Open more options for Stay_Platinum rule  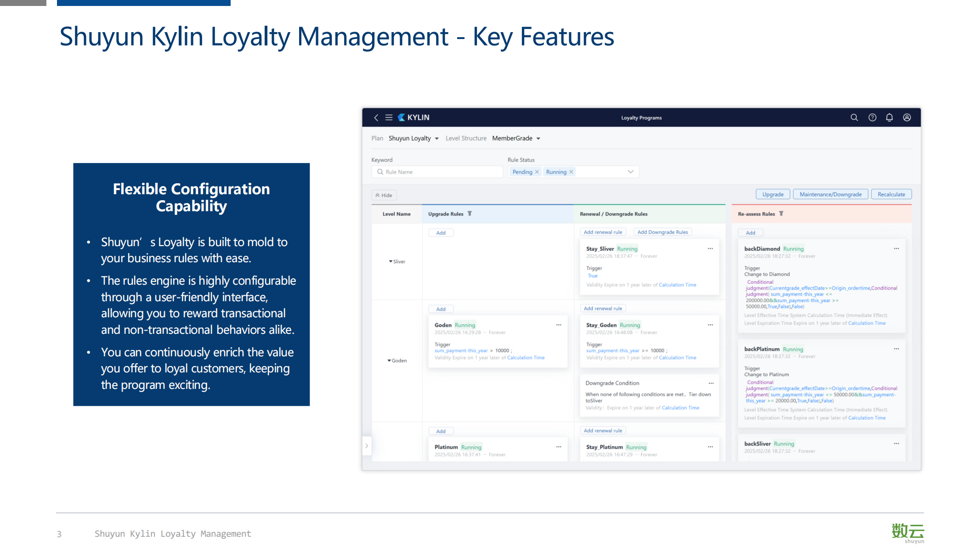[710, 447]
